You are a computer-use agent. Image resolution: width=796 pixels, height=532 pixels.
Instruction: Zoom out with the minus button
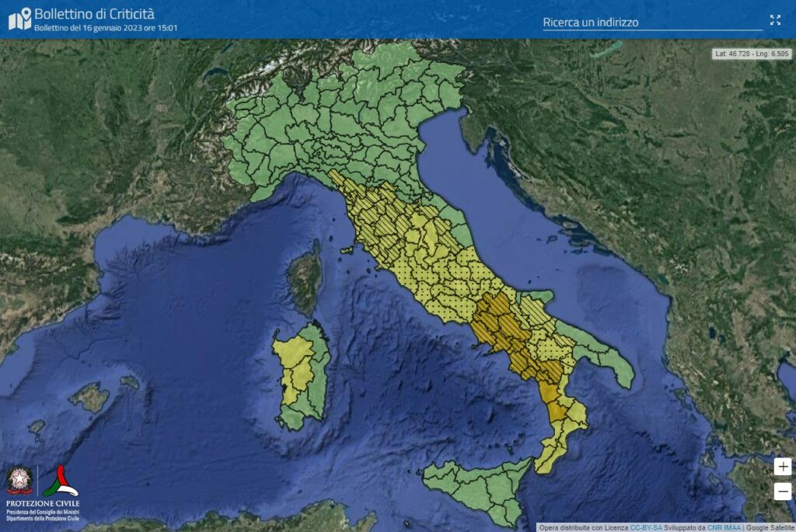coord(782,491)
